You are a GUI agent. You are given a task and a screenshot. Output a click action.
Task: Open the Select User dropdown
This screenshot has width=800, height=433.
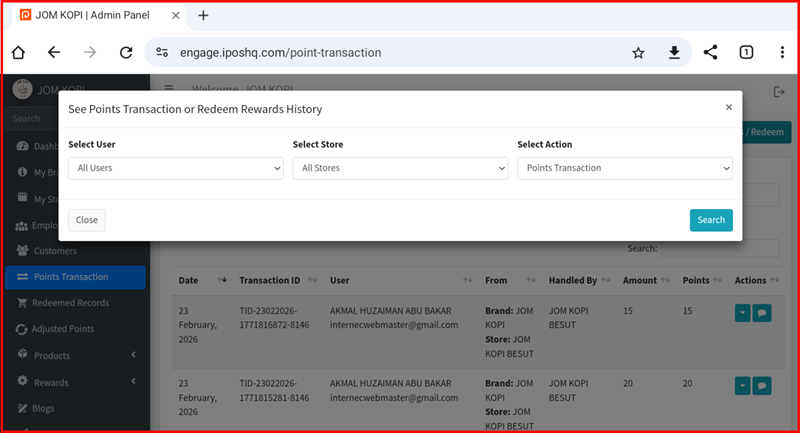[x=176, y=168]
